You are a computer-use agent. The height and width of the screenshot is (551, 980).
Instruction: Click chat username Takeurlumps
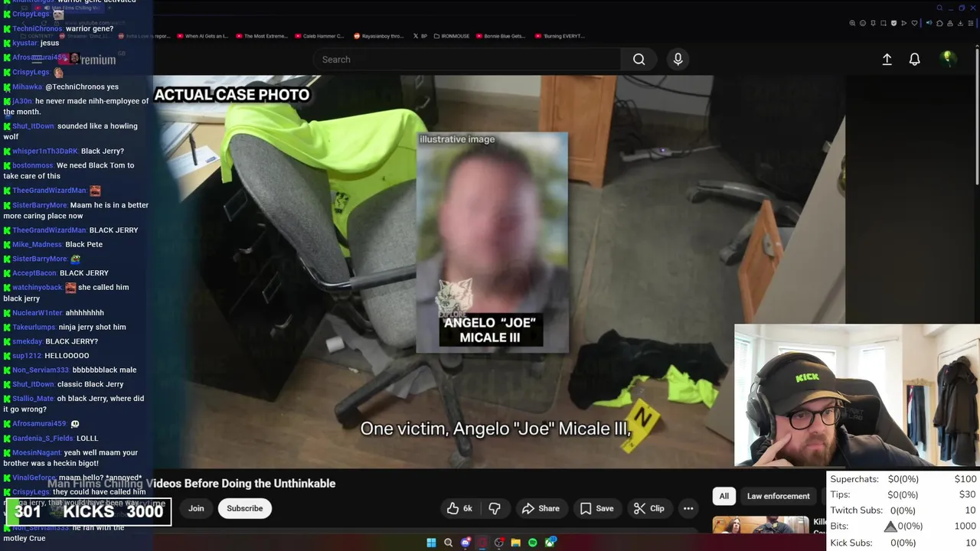click(x=36, y=327)
